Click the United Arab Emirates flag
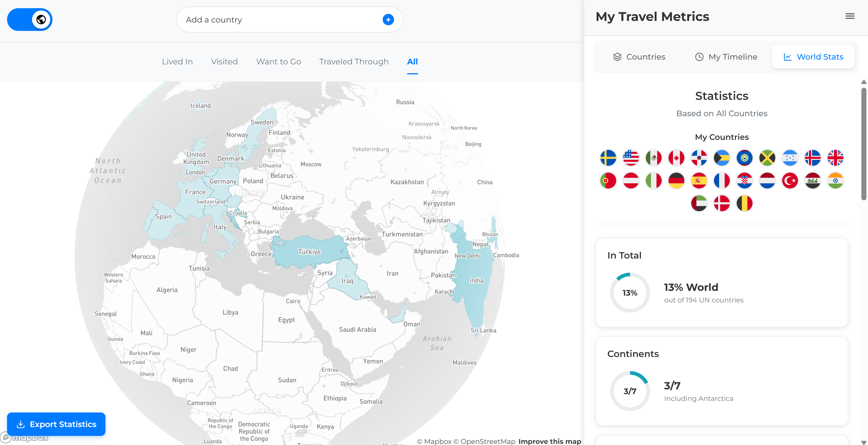Screen dimensions: 868x445 tap(699, 203)
